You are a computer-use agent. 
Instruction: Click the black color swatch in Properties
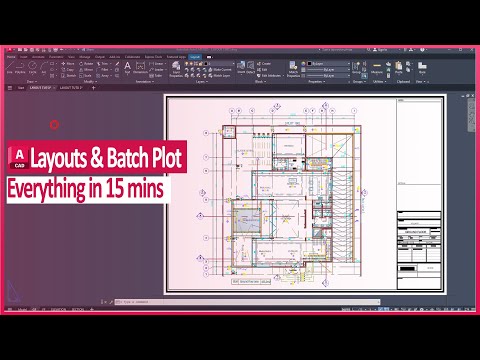(x=310, y=63)
